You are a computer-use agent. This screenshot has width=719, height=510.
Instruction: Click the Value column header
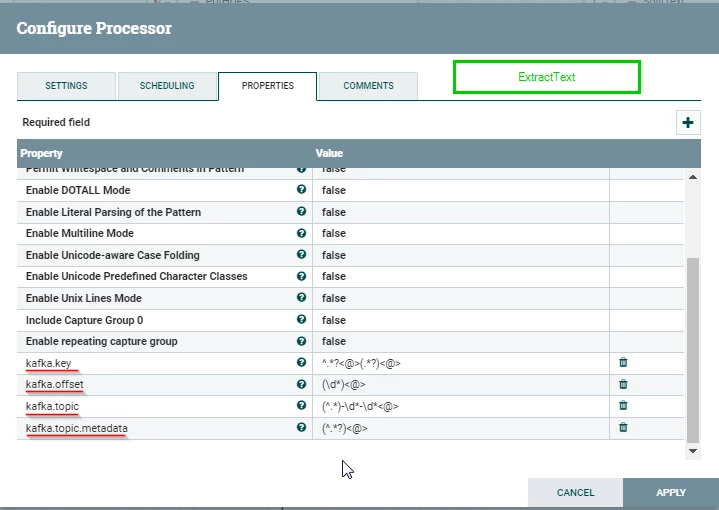[x=329, y=153]
